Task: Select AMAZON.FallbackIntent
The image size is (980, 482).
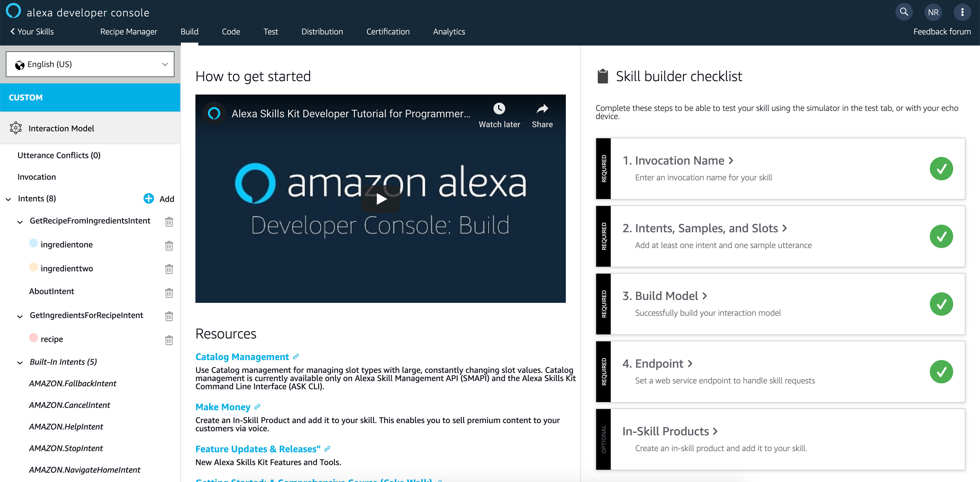Action: tap(73, 383)
